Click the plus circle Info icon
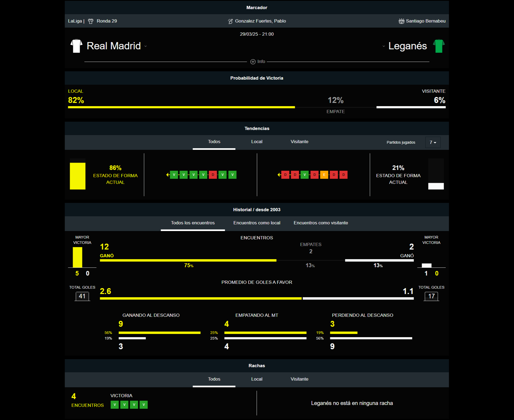The width and height of the screenshot is (514, 420). [253, 62]
